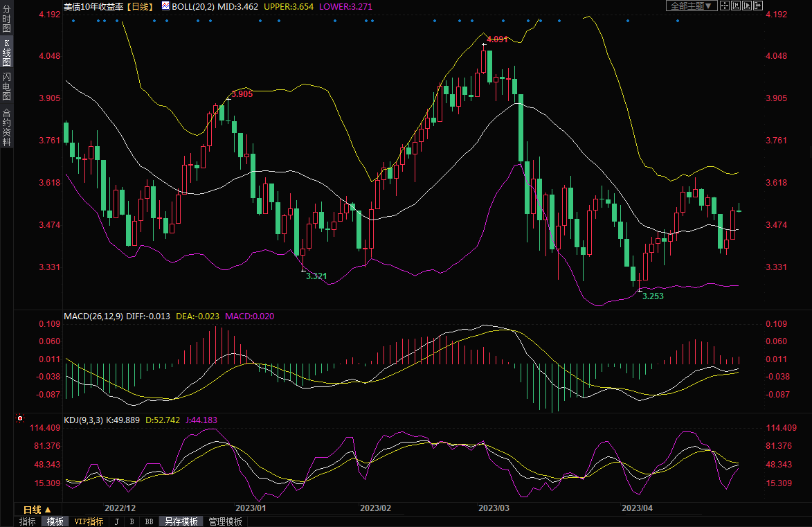812x527 pixels.
Task: Click the red gear icon beside KDJ panel
Action: tap(20, 419)
